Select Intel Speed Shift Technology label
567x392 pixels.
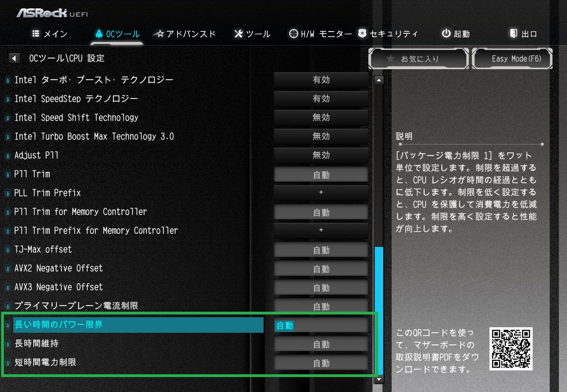coord(76,117)
